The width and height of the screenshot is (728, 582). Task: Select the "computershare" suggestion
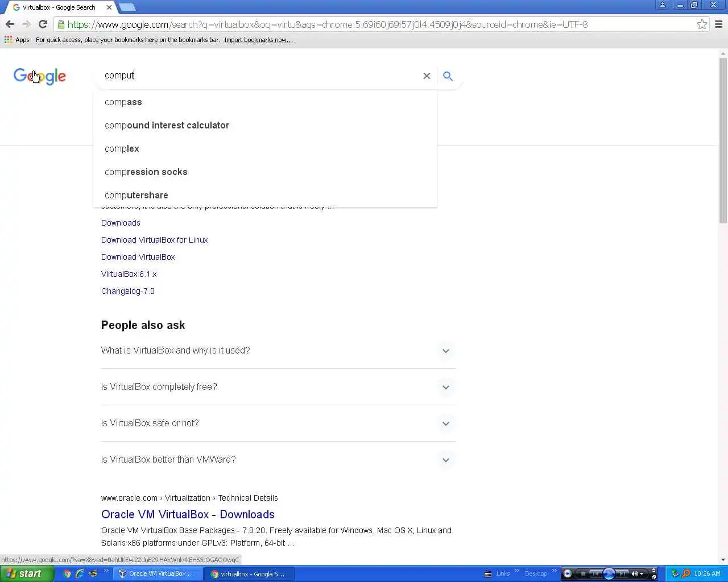[265, 196]
